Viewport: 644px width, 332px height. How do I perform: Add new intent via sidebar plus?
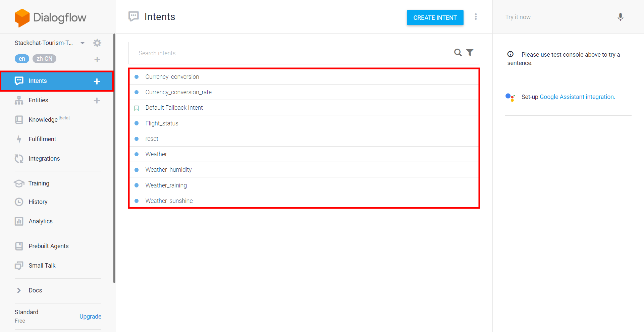97,81
